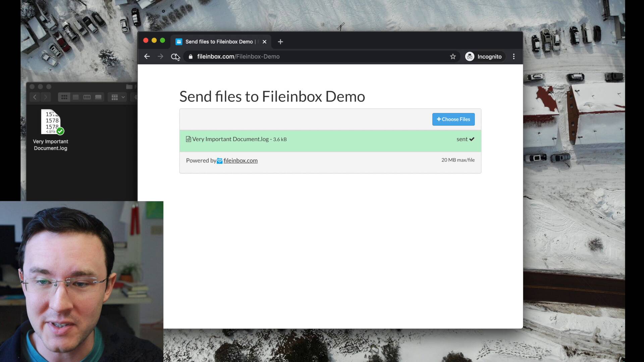Reload the Fileinbox page

174,56
